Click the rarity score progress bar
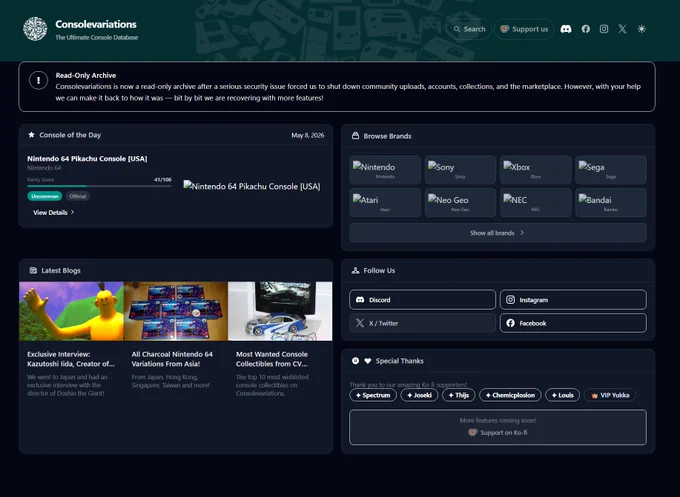 [x=99, y=186]
